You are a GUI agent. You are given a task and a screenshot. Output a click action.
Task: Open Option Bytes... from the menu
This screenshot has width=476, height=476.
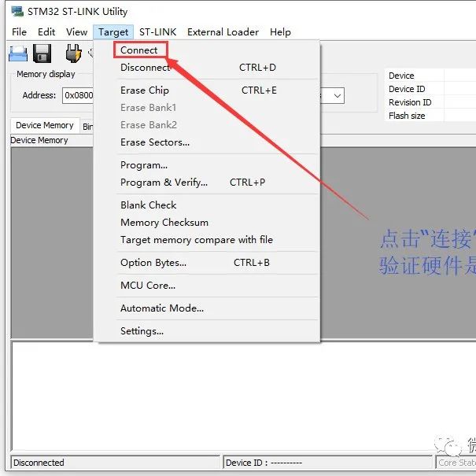pos(206,263)
